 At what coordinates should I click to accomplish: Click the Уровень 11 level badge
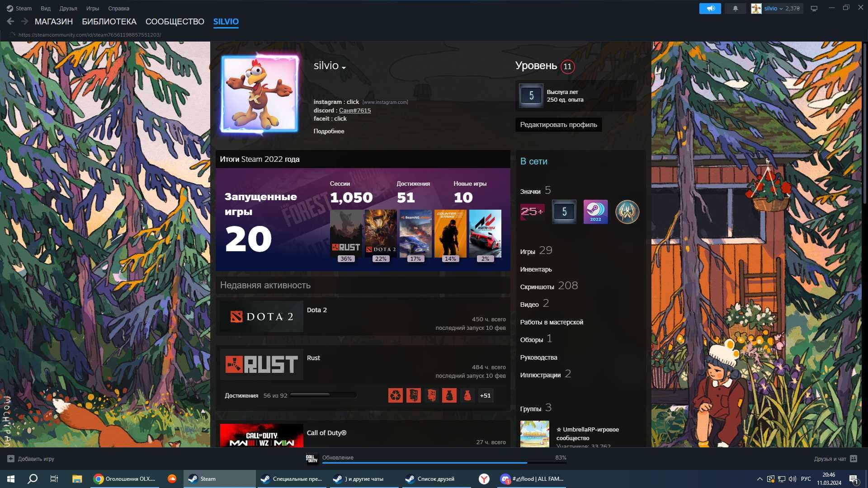tap(567, 66)
